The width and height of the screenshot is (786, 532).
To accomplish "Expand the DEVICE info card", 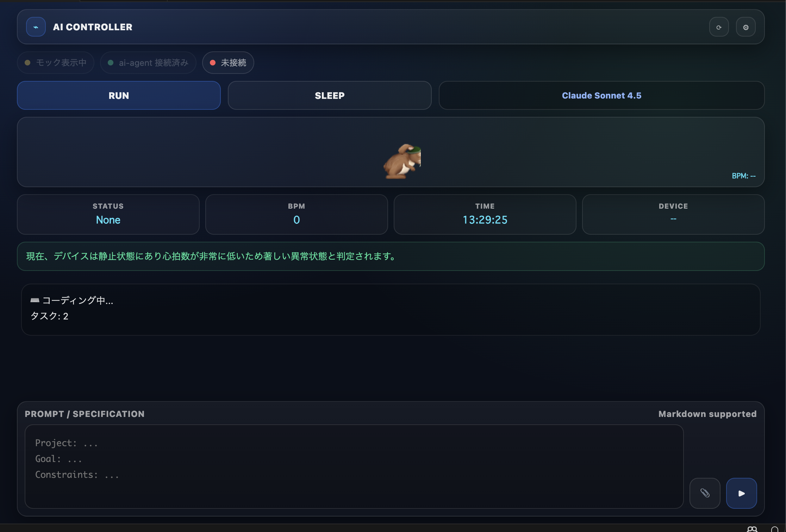I will [673, 214].
